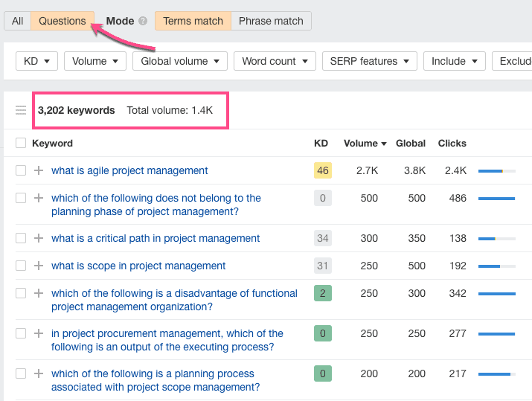Click the 350 global volume value
Image resolution: width=532 pixels, height=401 pixels.
point(417,238)
